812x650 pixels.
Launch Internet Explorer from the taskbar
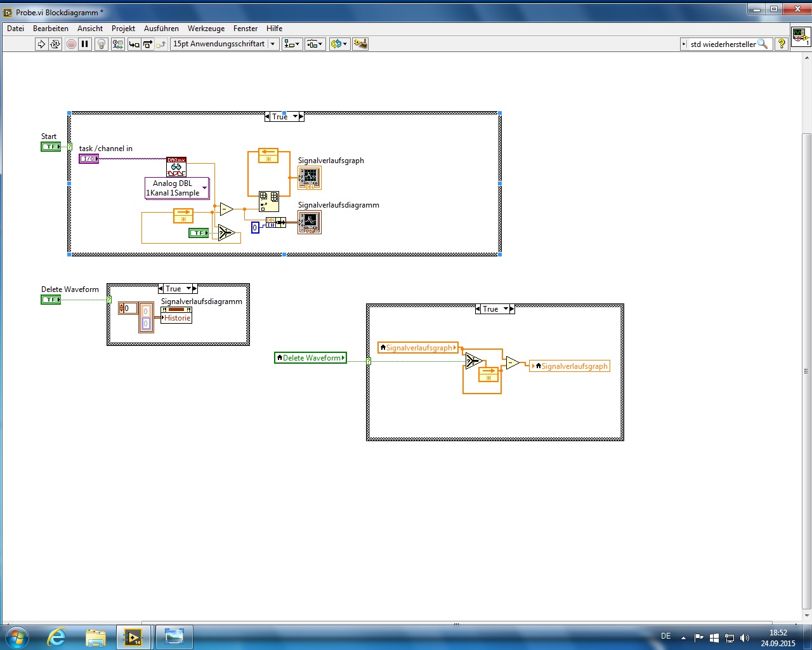[x=57, y=637]
